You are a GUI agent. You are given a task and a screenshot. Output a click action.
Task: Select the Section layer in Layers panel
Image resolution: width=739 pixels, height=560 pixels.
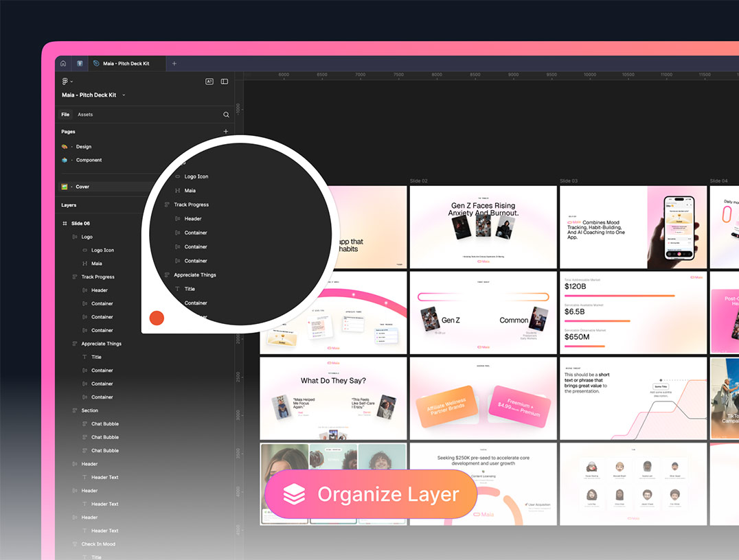click(90, 410)
